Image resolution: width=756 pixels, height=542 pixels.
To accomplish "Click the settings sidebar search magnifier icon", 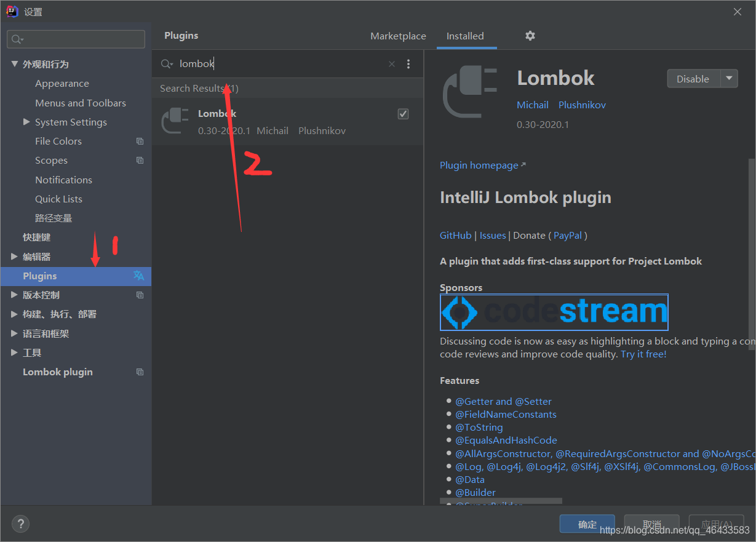I will pos(17,39).
